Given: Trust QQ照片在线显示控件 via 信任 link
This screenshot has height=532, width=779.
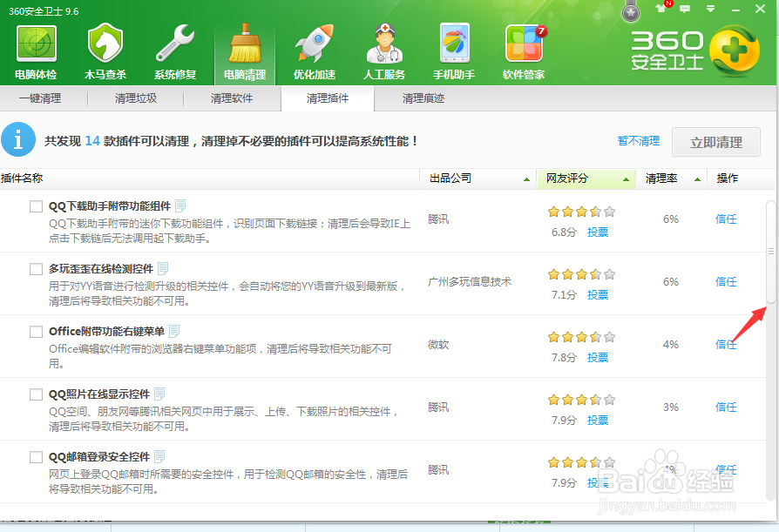Looking at the screenshot, I should 726,407.
